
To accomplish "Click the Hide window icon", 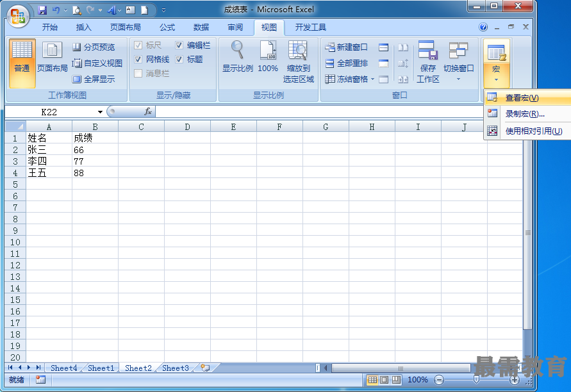I will [383, 63].
